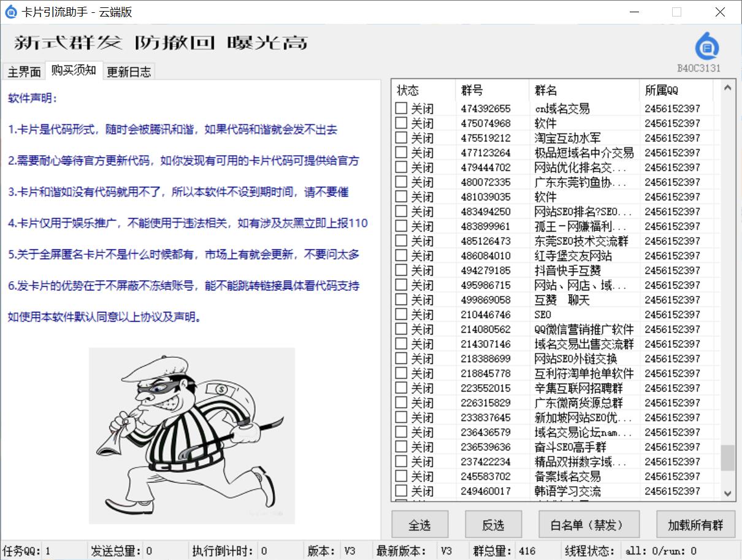The image size is (742, 560).
Task: Click the 全选 button
Action: 420,525
